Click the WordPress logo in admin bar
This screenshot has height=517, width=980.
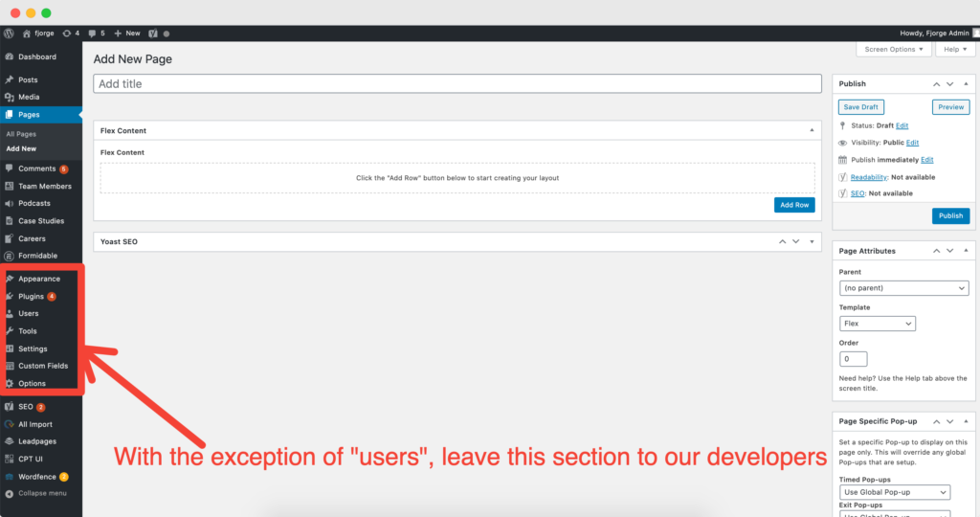9,33
